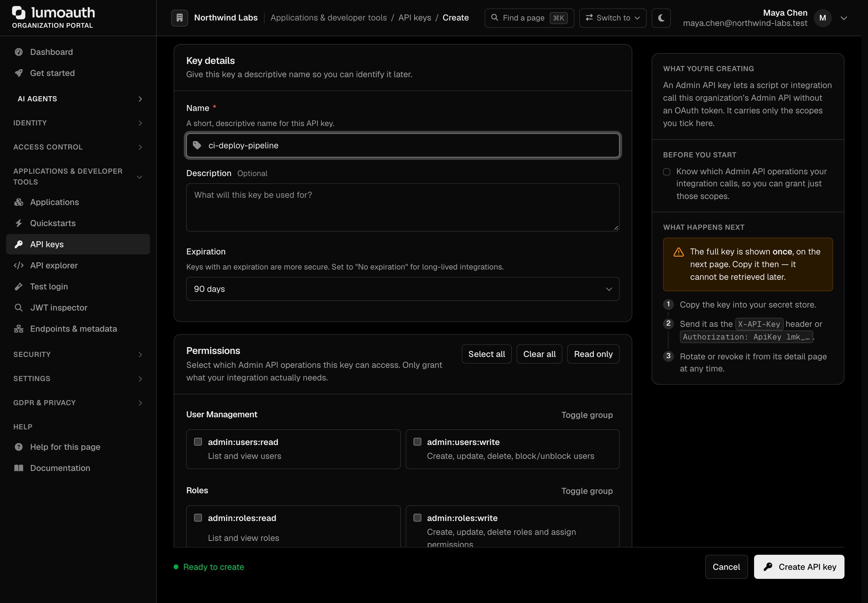Open the Switch to dropdown
This screenshot has height=603, width=868.
tap(613, 18)
